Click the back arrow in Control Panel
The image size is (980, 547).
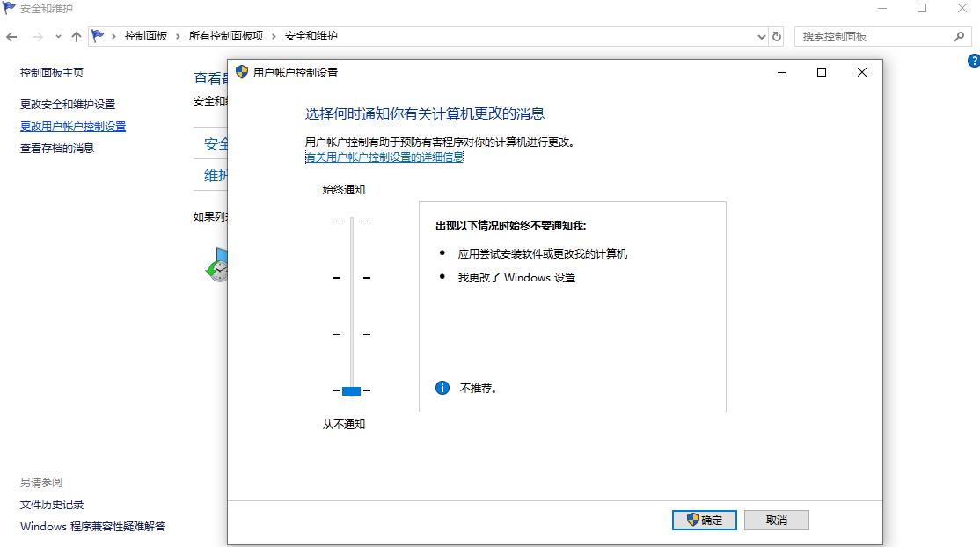pyautogui.click(x=11, y=37)
